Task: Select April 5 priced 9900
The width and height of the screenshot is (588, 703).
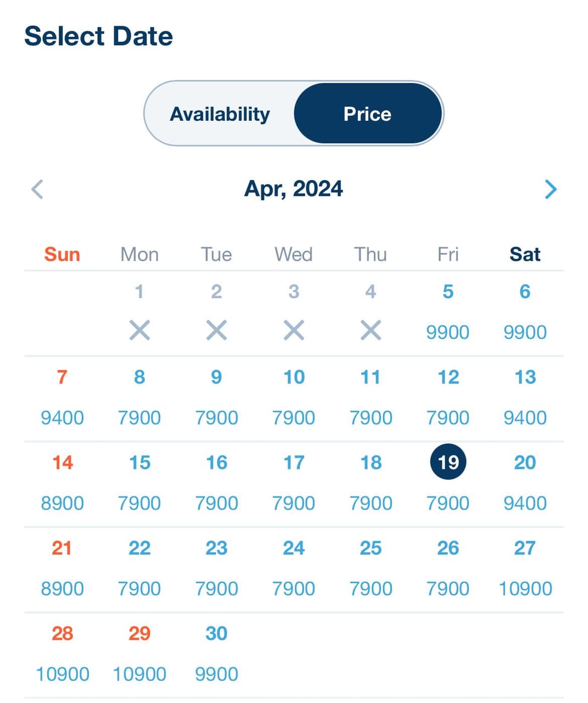Action: pos(448,312)
